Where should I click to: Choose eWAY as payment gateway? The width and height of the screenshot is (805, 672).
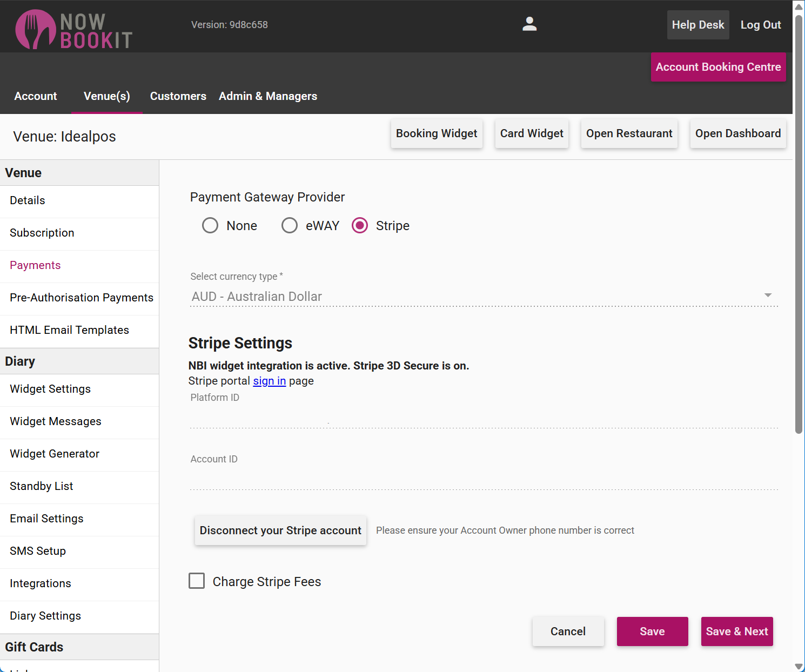point(290,225)
